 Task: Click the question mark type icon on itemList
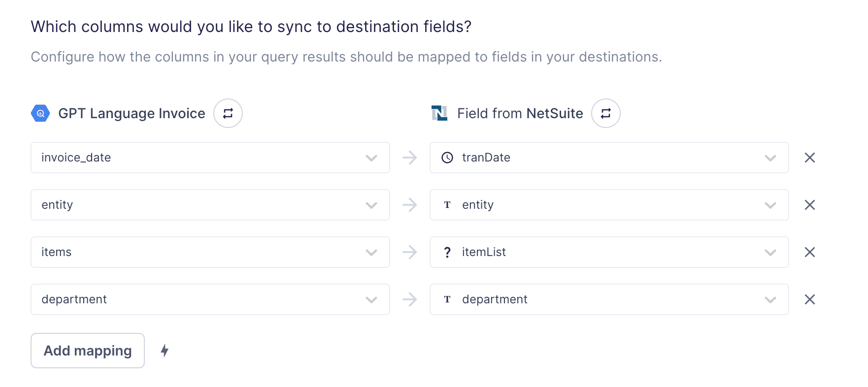[x=447, y=252]
